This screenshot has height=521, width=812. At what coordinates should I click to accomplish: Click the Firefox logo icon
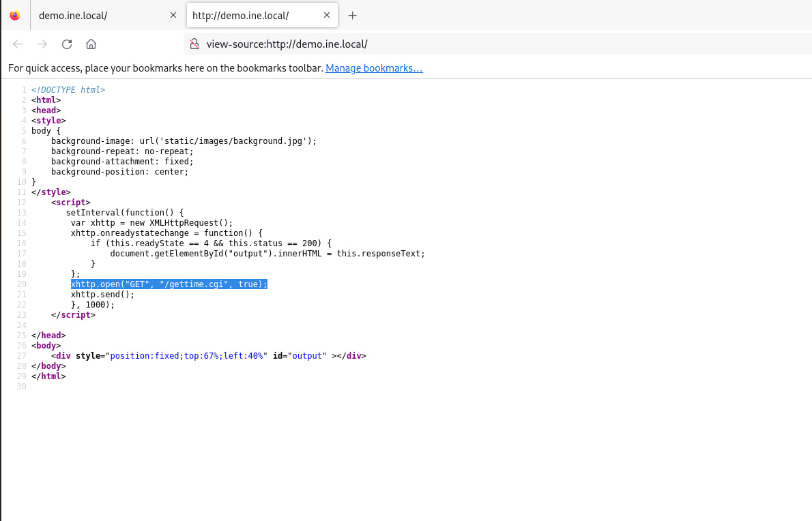click(15, 16)
